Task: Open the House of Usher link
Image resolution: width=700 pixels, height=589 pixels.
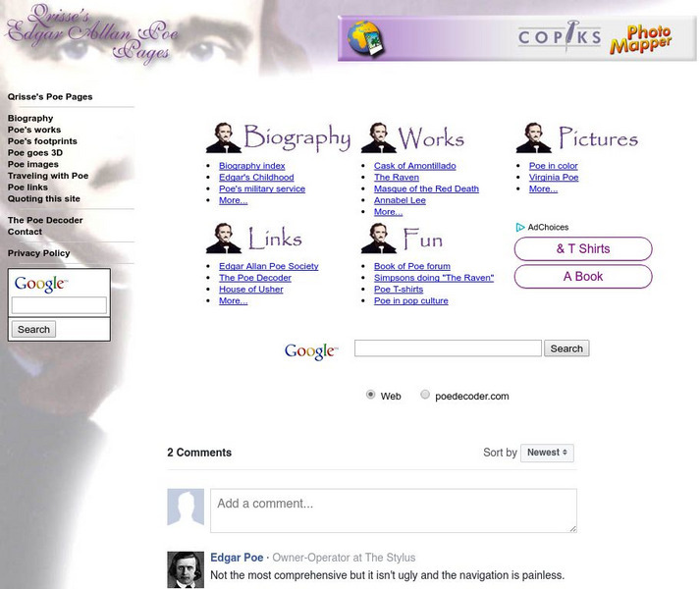Action: [251, 290]
